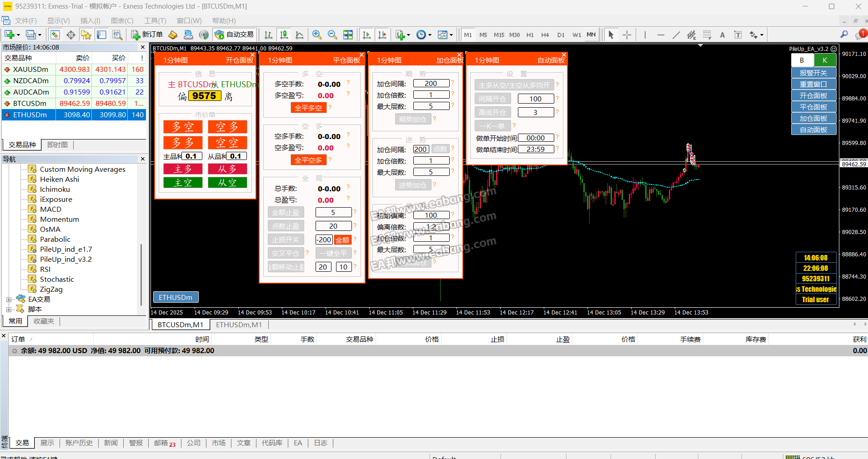Switch to the ETHUSDm,M1 chart tab
The height and width of the screenshot is (459, 868).
[239, 324]
